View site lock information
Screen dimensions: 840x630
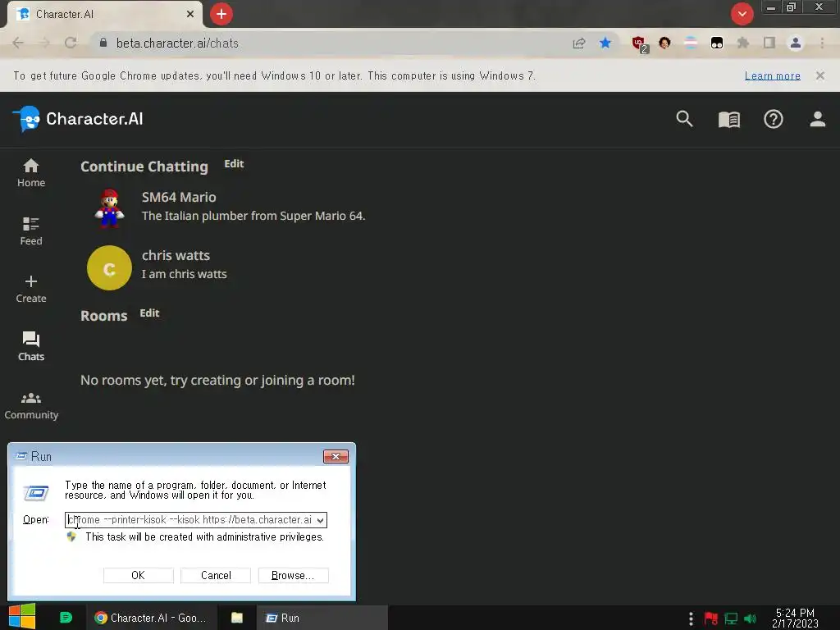click(103, 43)
